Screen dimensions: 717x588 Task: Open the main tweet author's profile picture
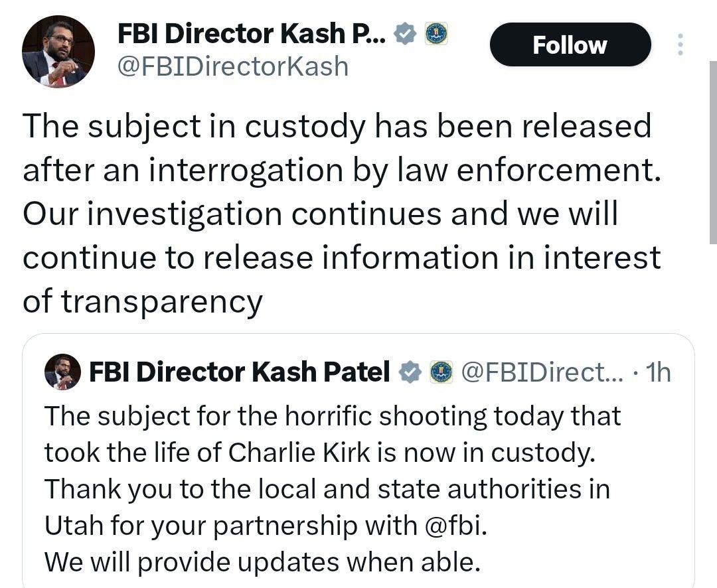58,52
